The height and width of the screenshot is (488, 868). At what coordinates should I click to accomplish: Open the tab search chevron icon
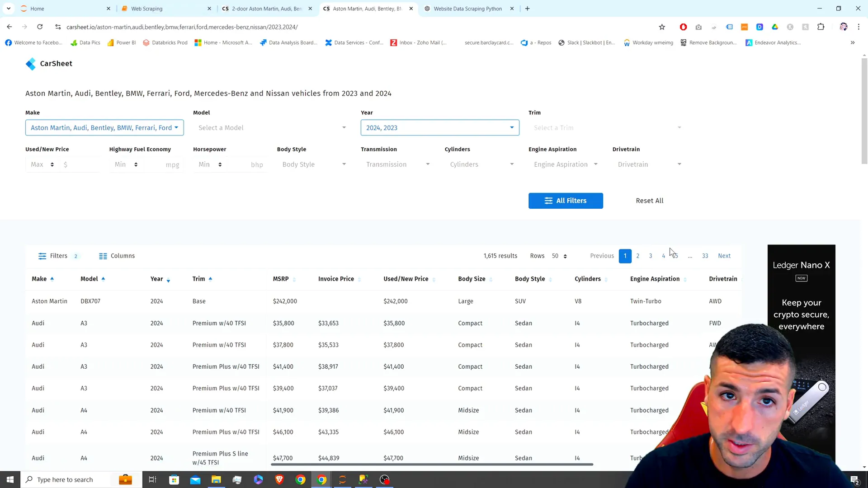click(x=9, y=9)
